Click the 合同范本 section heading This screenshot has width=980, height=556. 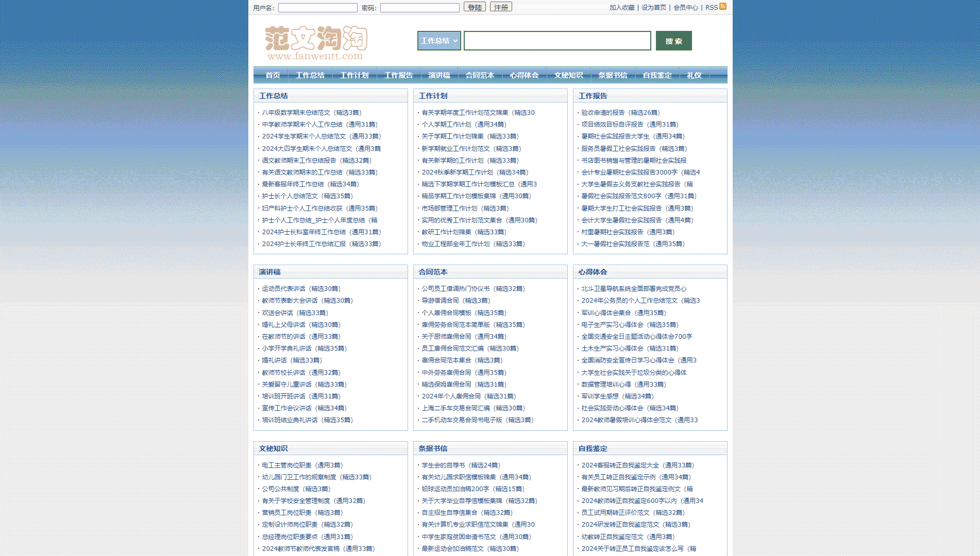(433, 272)
